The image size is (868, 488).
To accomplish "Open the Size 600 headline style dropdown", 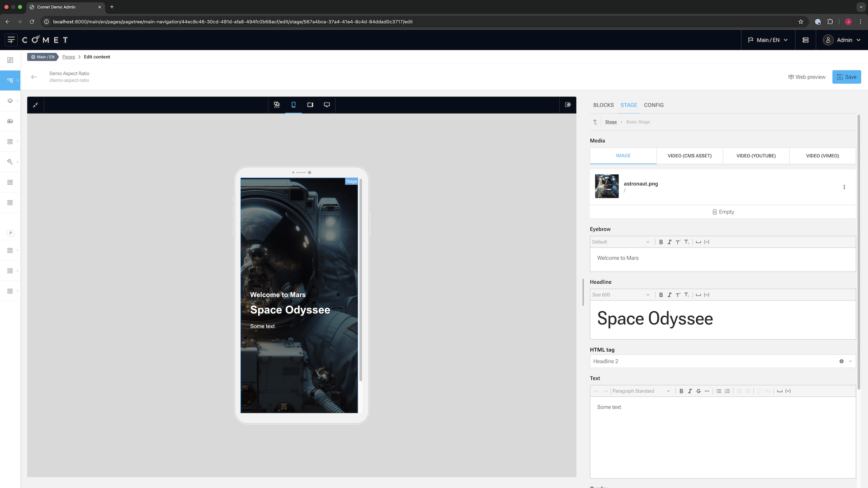I will point(621,295).
